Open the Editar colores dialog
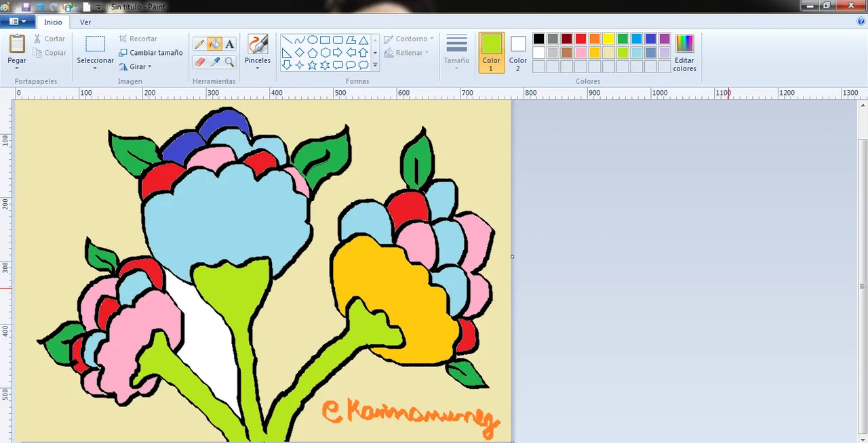 (x=685, y=53)
